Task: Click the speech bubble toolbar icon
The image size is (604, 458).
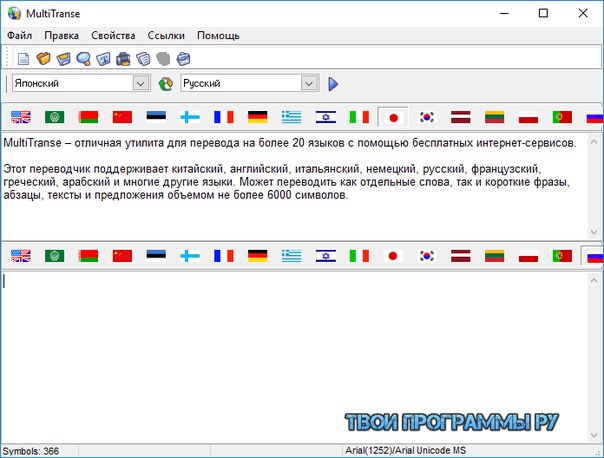Action: 84,59
